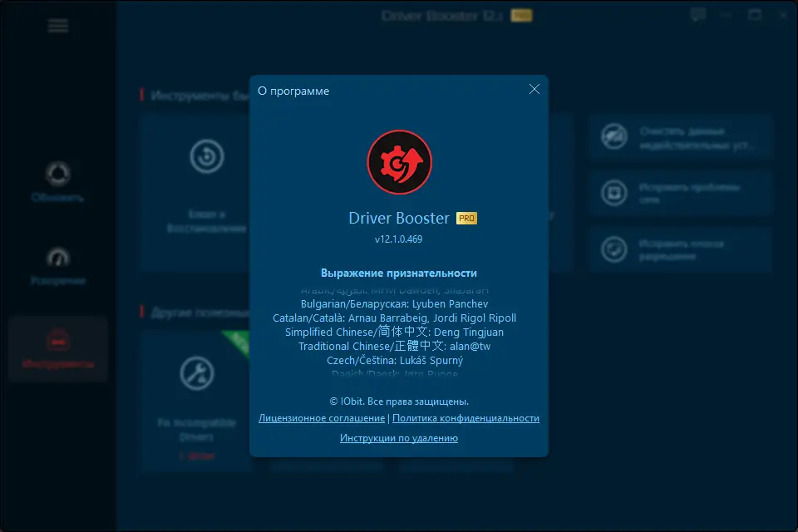Click the О программе dialog title

click(293, 91)
